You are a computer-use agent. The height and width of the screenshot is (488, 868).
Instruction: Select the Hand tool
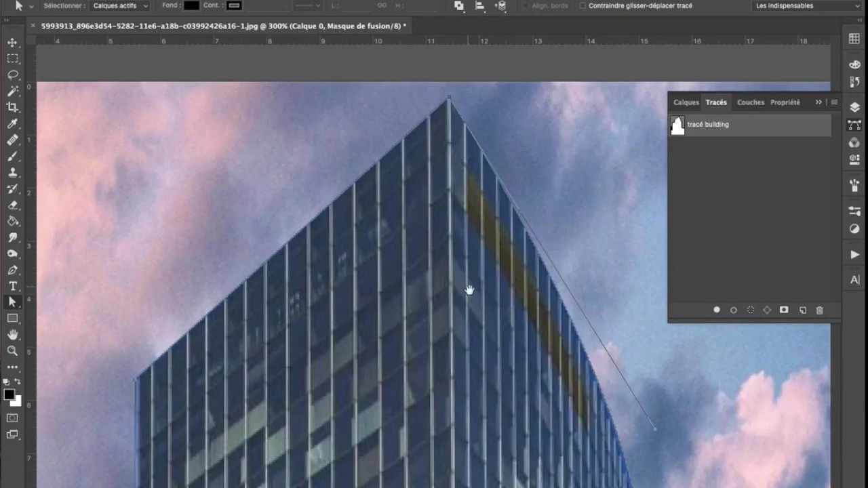coord(12,335)
